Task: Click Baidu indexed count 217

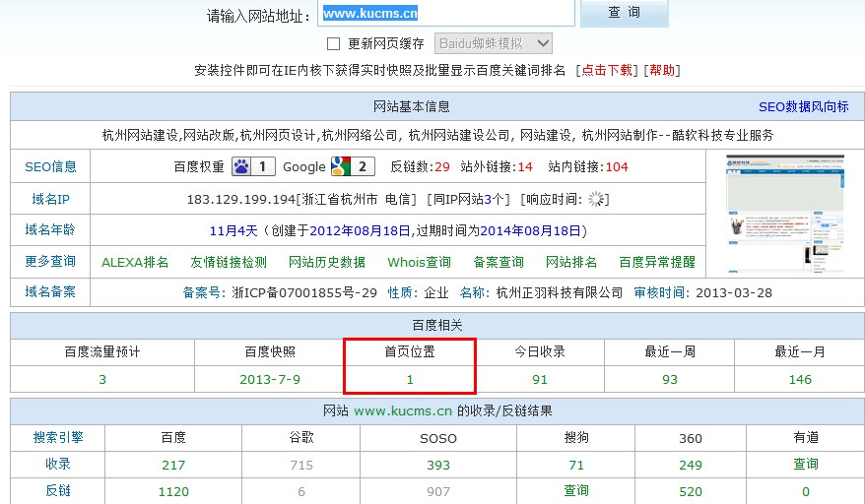Action: 173,466
